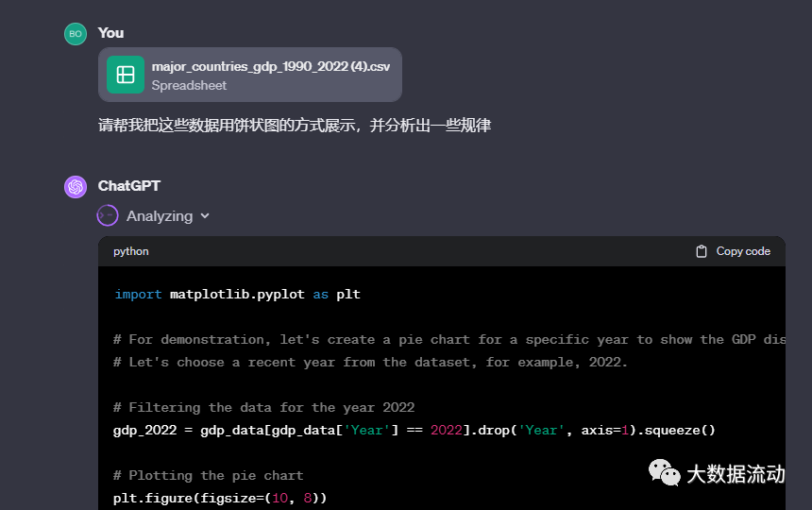Click the gdp_2022 assignment code line
This screenshot has width=812, height=510.
pos(414,431)
